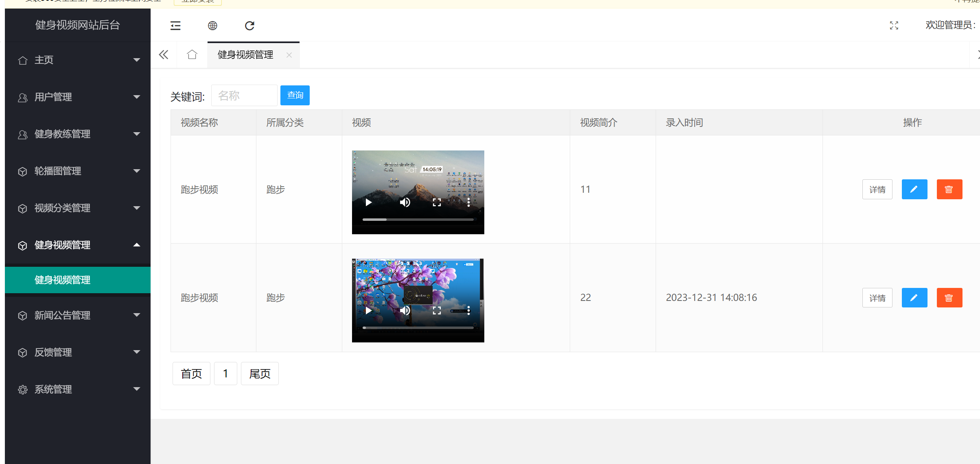The width and height of the screenshot is (980, 464).
Task: Open 详情 for the first video
Action: point(877,190)
